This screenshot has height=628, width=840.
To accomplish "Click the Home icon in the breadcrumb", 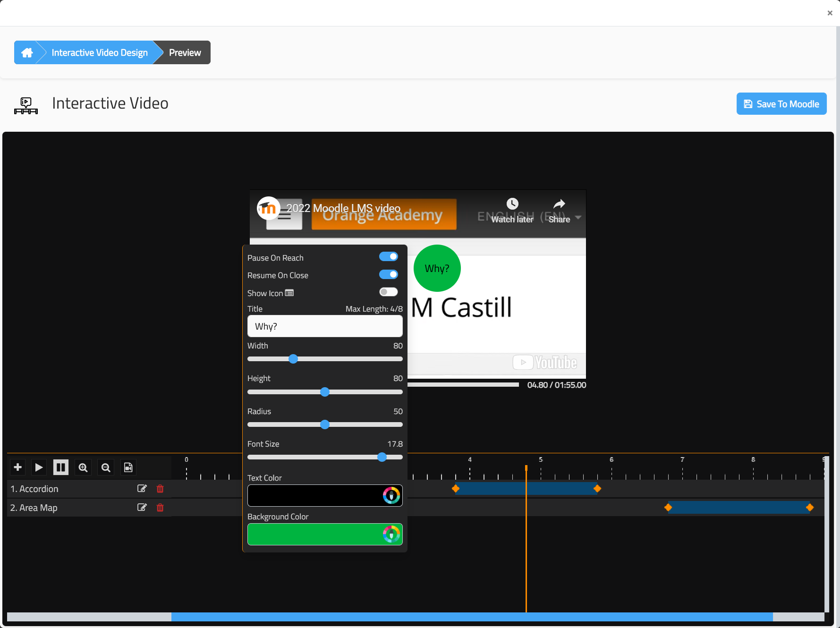I will 27,52.
